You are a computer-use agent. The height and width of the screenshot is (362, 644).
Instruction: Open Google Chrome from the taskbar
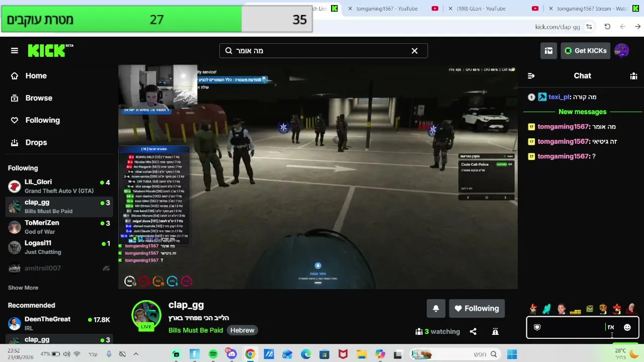250,354
